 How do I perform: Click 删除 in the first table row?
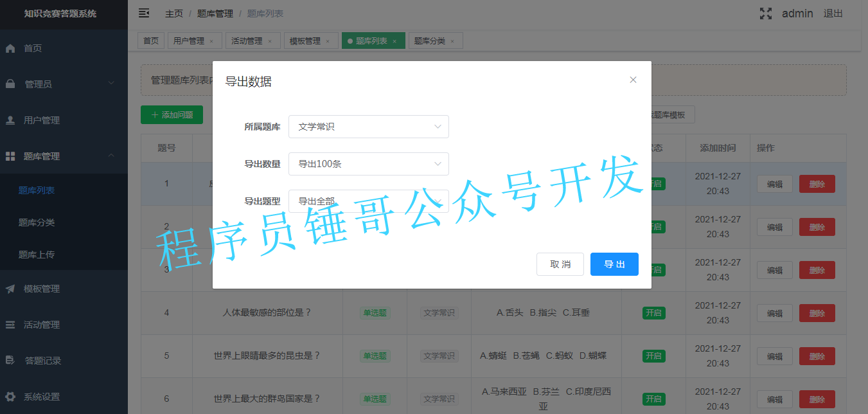[817, 184]
